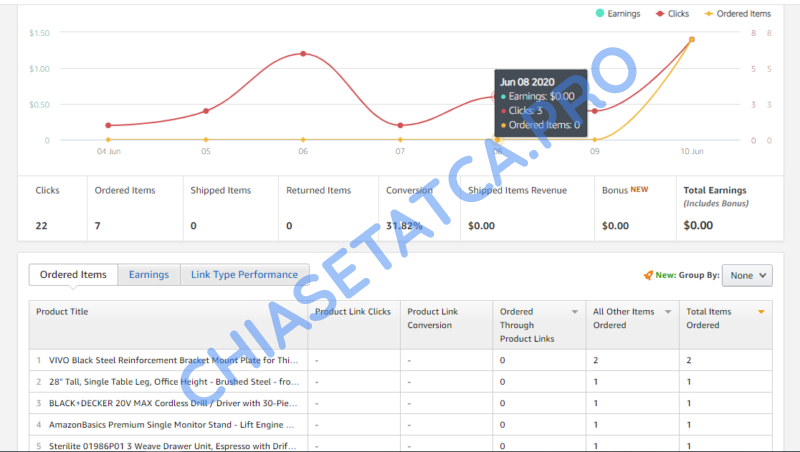Viewport: 800px width, 452px height.
Task: Toggle the Ordered Items legend series
Action: (x=738, y=14)
